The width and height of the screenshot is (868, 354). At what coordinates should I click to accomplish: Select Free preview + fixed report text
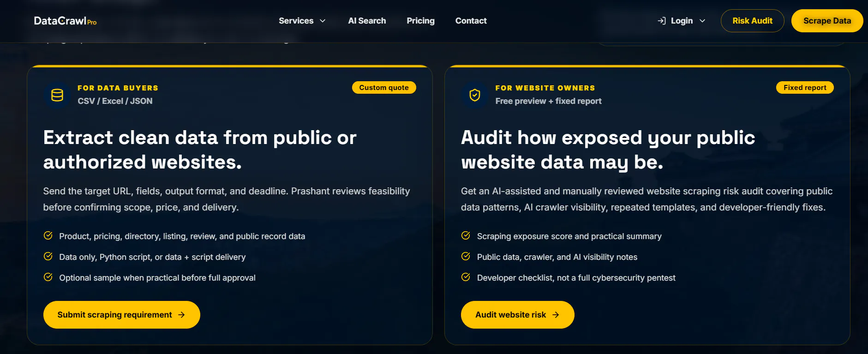point(548,101)
